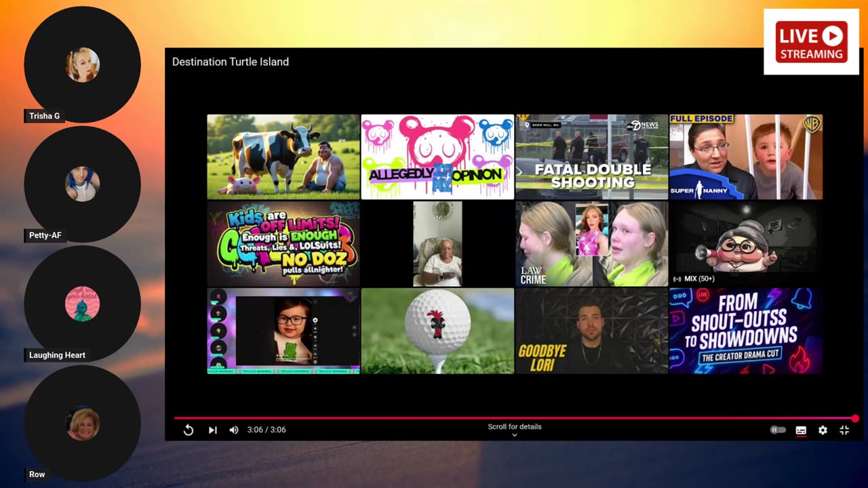
Task: Click Row's avatar
Action: pos(83,424)
